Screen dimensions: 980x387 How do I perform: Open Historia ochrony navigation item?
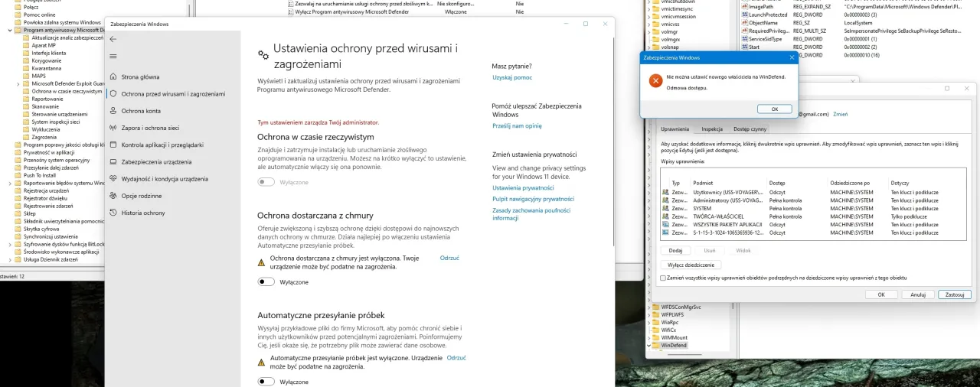coord(172,213)
